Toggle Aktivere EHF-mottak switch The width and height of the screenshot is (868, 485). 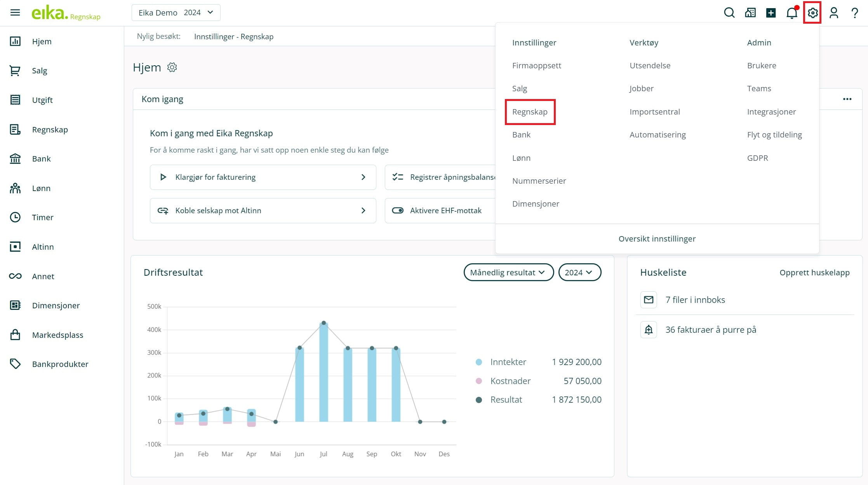[x=398, y=210]
